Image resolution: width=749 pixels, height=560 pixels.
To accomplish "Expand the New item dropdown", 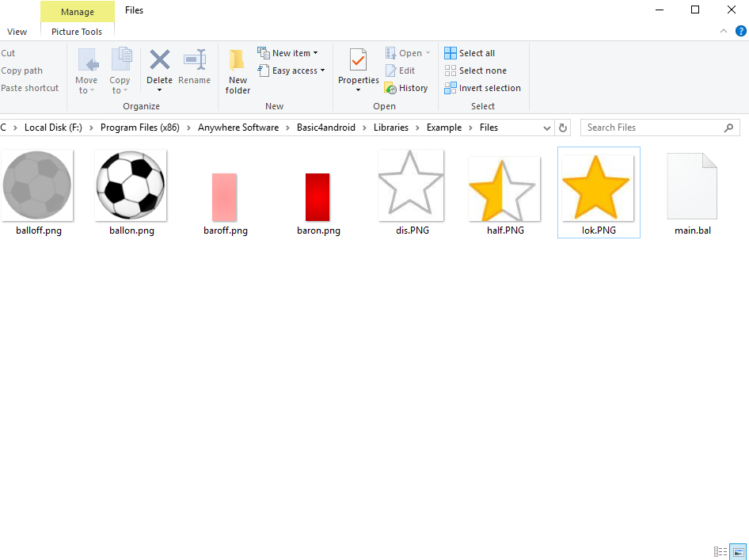I will [288, 53].
